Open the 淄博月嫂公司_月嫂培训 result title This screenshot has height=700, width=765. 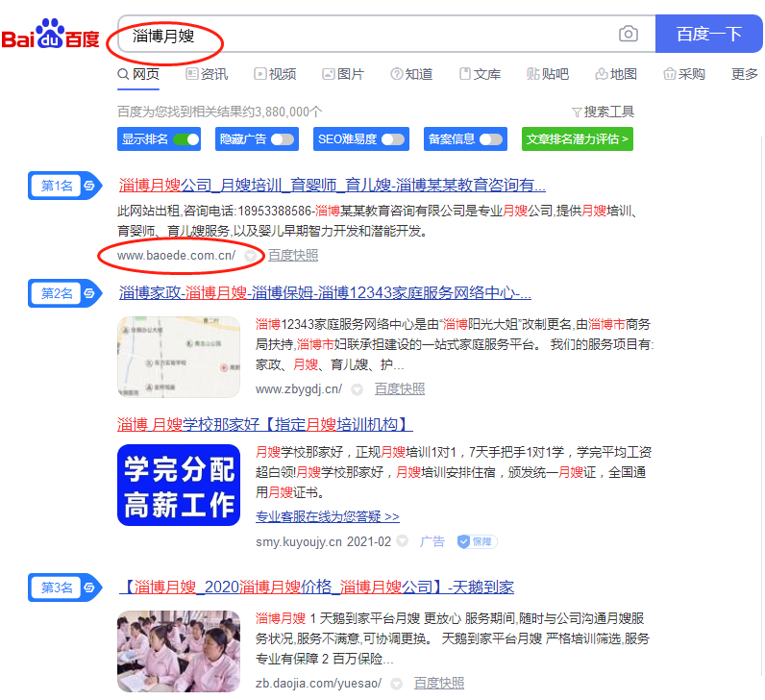click(x=332, y=185)
